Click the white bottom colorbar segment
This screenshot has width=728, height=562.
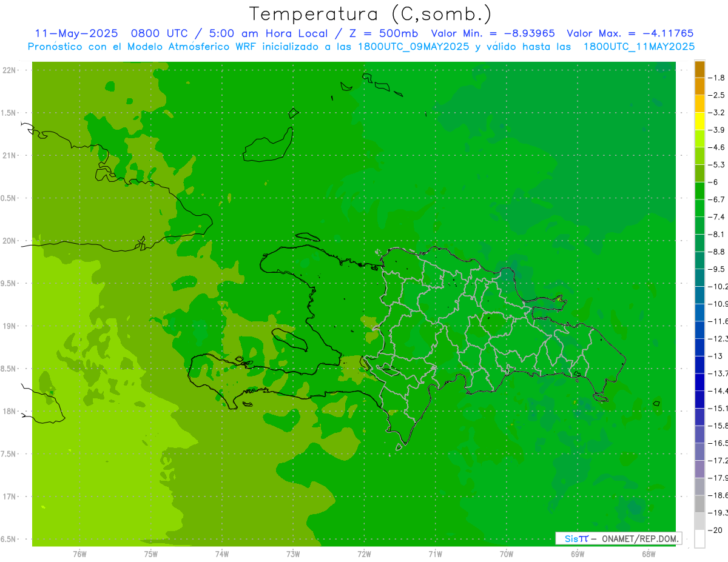click(699, 538)
